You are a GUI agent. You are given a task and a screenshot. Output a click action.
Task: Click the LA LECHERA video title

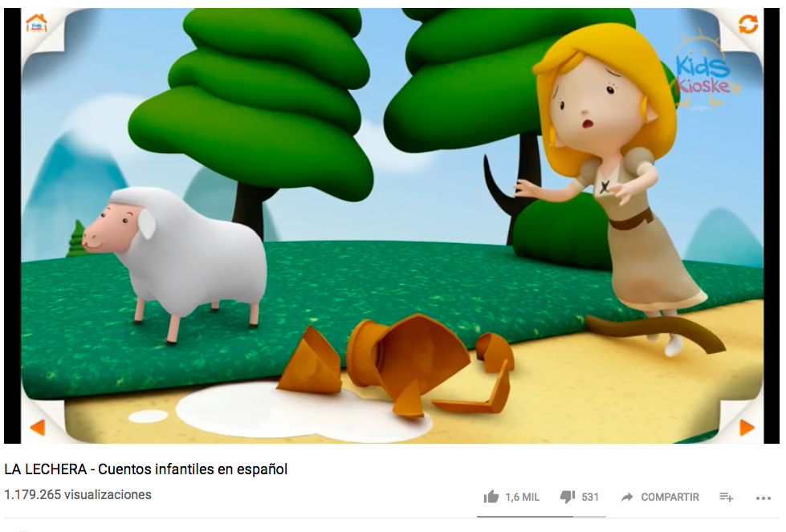(x=146, y=469)
